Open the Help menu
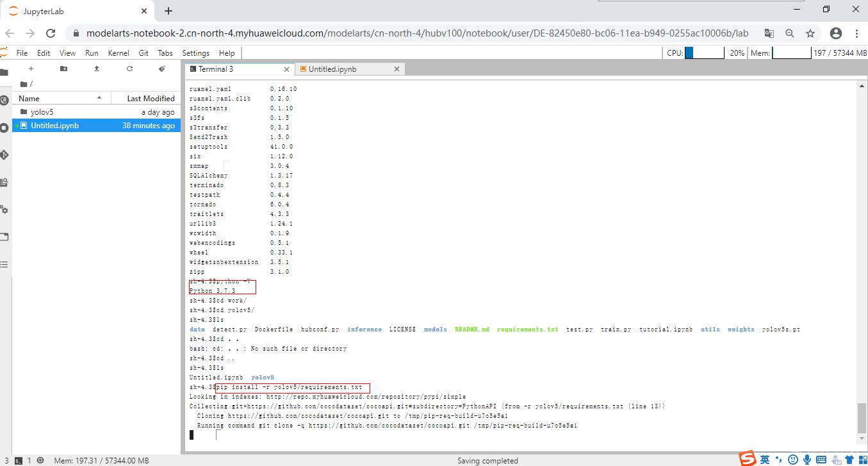Screen dimensions: 868x466 [x=227, y=53]
